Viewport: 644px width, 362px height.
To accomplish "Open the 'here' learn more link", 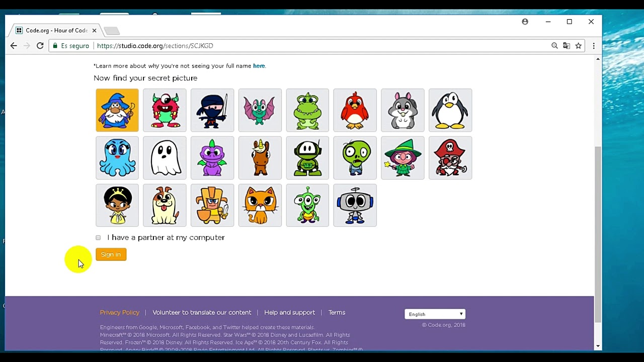I will pyautogui.click(x=259, y=66).
